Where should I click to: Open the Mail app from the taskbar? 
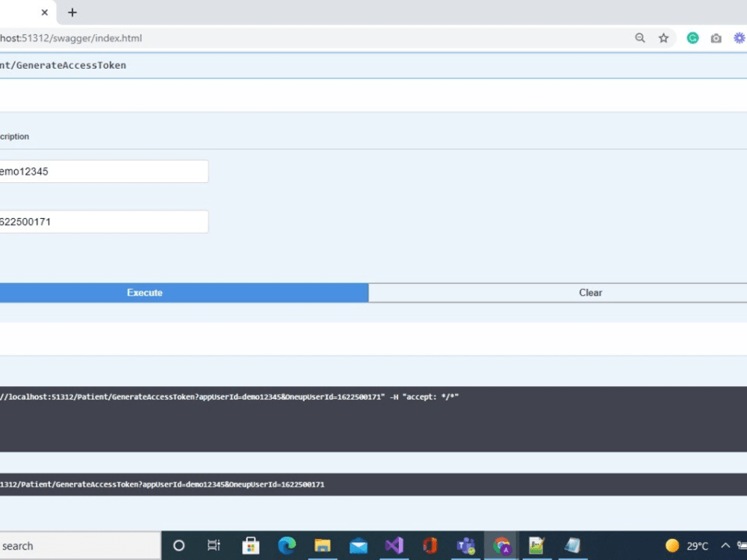click(x=358, y=545)
